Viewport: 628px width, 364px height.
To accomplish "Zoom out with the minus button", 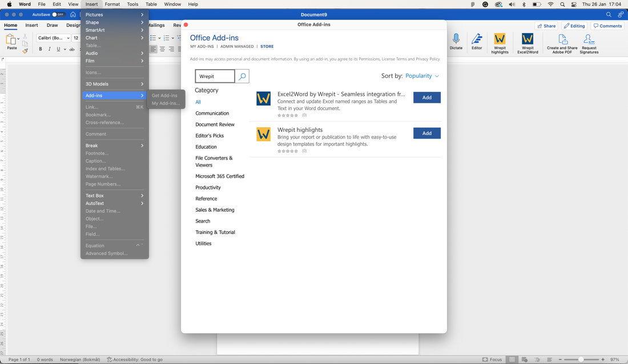I will pyautogui.click(x=560, y=359).
